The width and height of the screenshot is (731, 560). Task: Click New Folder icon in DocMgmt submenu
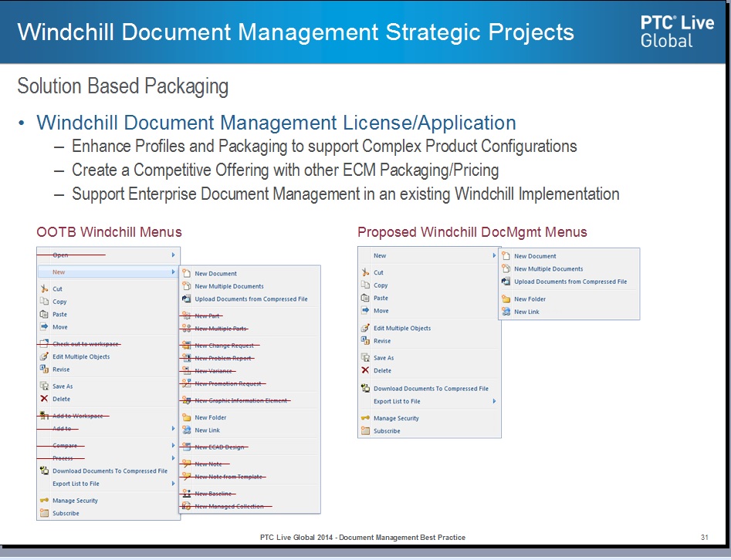point(506,299)
